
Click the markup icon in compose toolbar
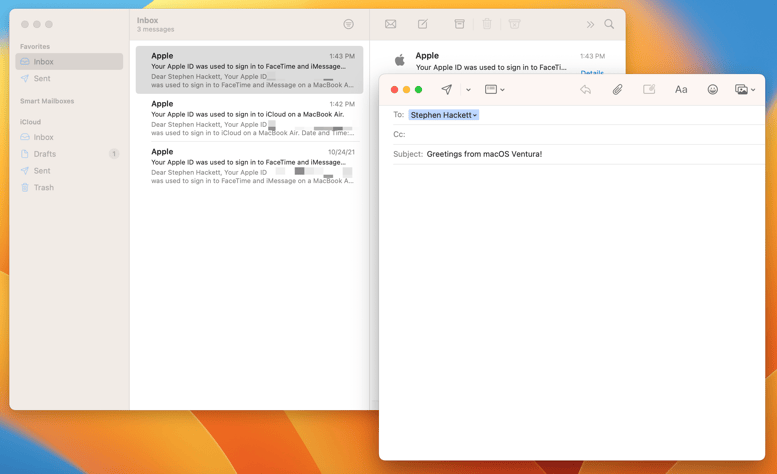pyautogui.click(x=649, y=89)
